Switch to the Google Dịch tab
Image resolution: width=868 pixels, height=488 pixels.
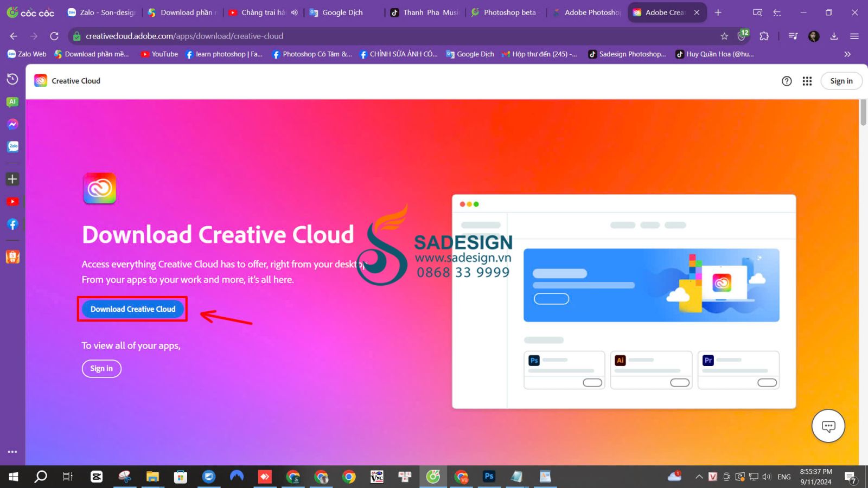coord(344,12)
